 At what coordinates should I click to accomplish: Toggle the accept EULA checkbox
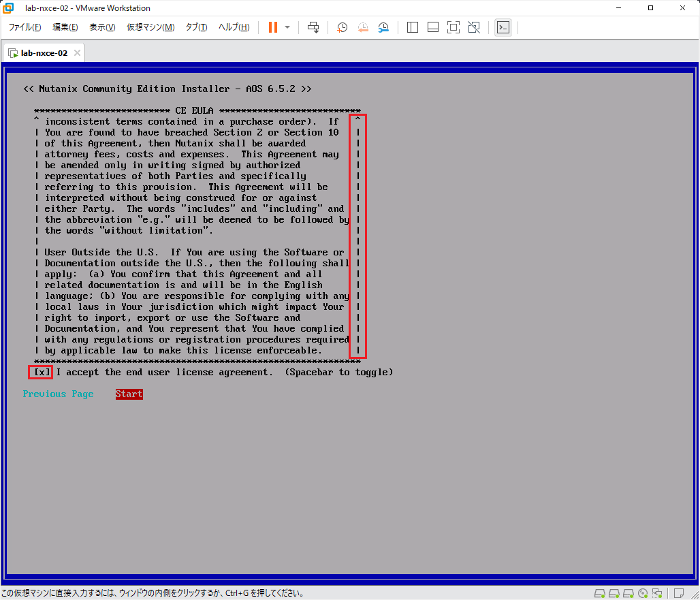click(41, 373)
